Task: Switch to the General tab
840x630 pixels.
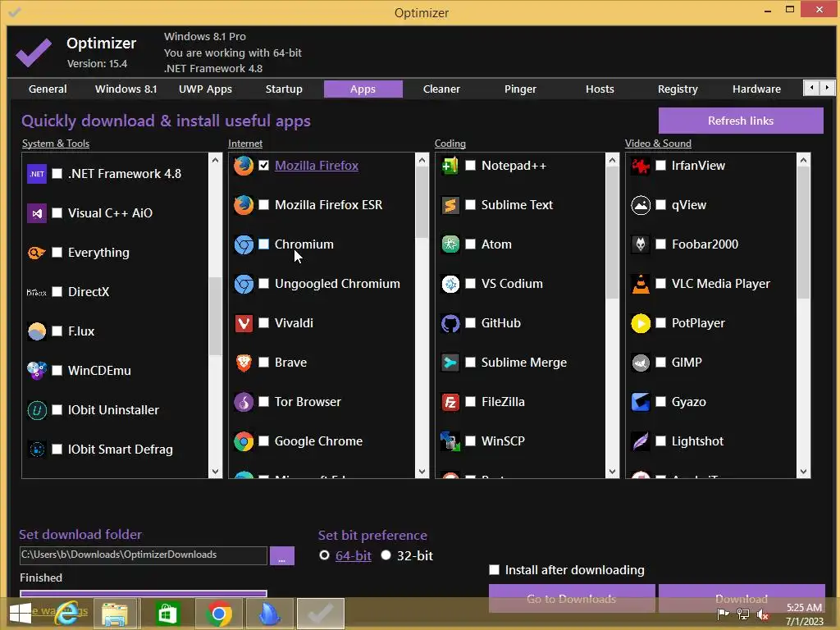Action: point(48,89)
